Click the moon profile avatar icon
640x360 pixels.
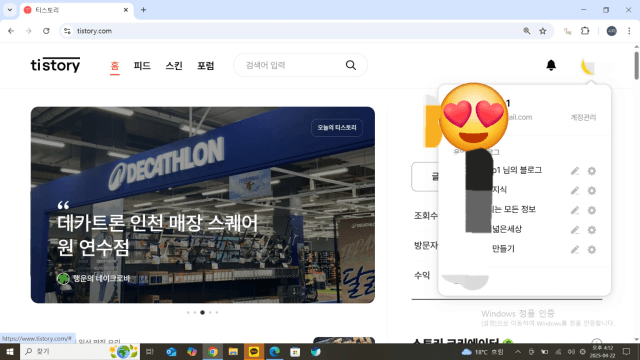(x=587, y=67)
